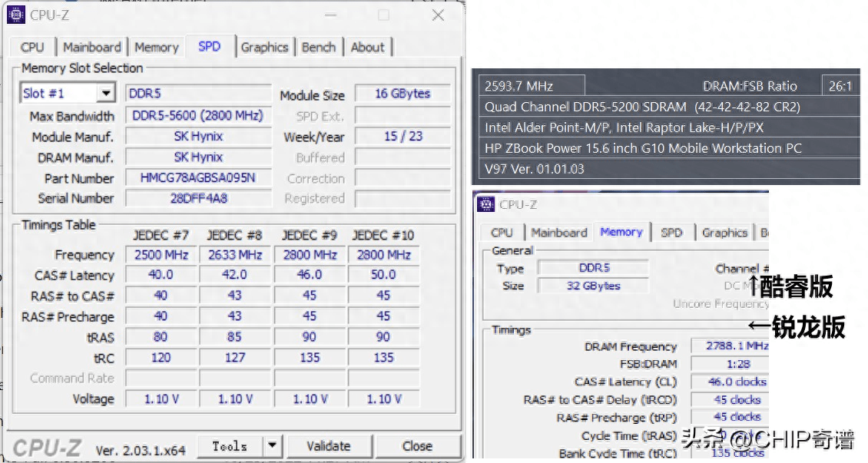Screen dimensions: 868x463
Task: Click the Quad Channel DDR5-5200 SDRAM line
Action: point(669,107)
